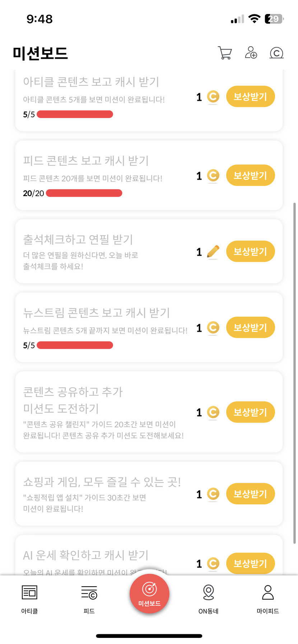Tap the coin icon for shopping and game mission
This screenshot has width=298, height=644.
(213, 494)
